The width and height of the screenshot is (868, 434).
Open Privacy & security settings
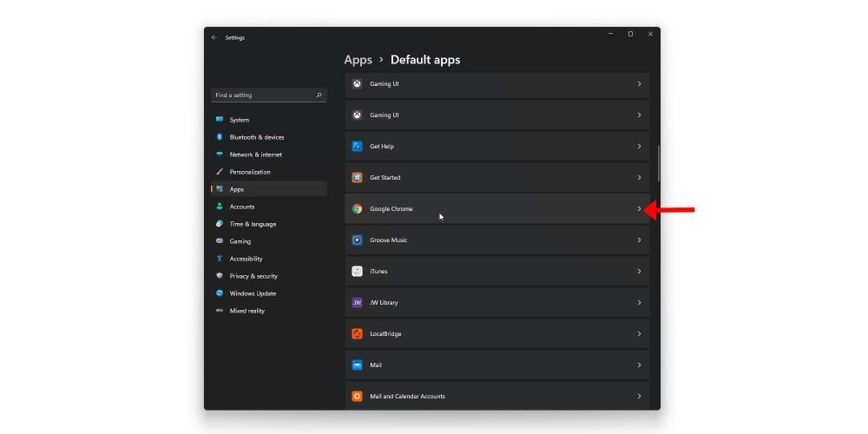tap(253, 276)
